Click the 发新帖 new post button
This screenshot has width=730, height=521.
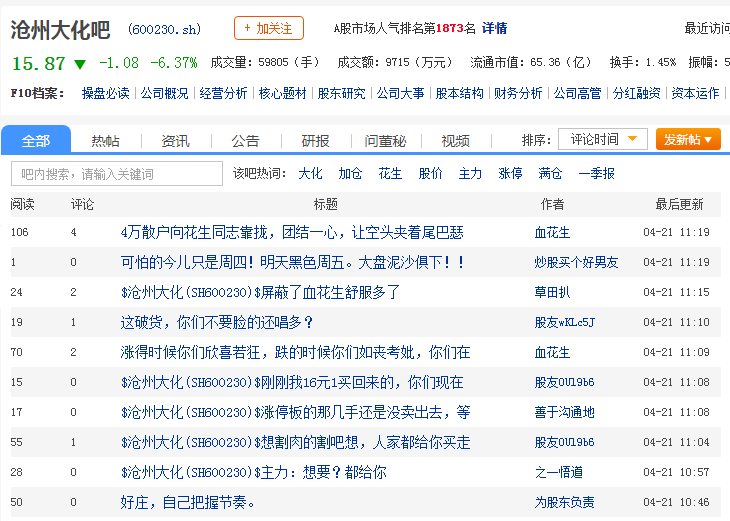point(688,139)
